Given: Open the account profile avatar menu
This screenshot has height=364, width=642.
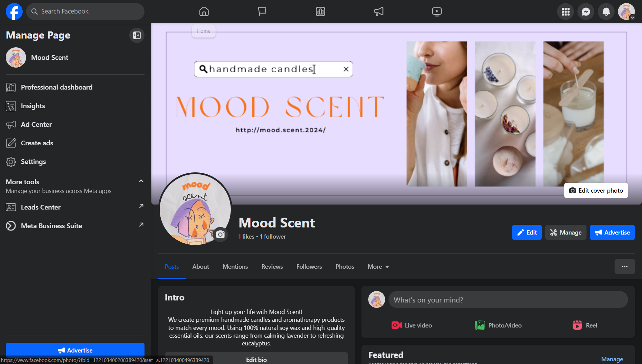Looking at the screenshot, I should 626,11.
